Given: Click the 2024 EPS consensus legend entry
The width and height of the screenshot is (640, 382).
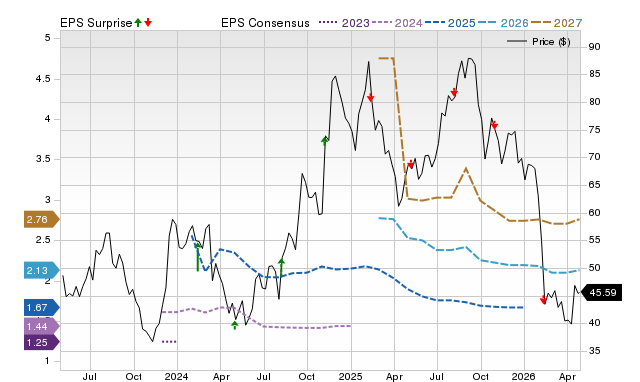Looking at the screenshot, I should point(397,23).
